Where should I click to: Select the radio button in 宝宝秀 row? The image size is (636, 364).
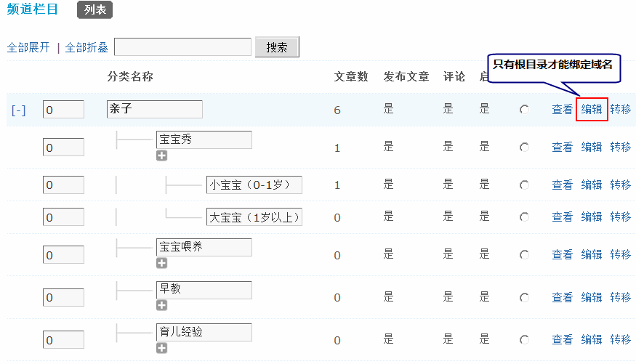(x=524, y=147)
